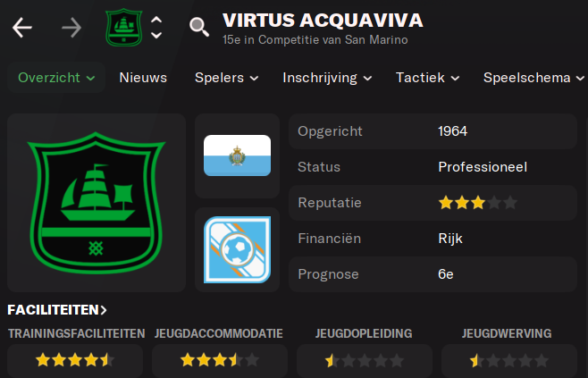Expand the Spelers menu
The image size is (588, 378).
226,78
